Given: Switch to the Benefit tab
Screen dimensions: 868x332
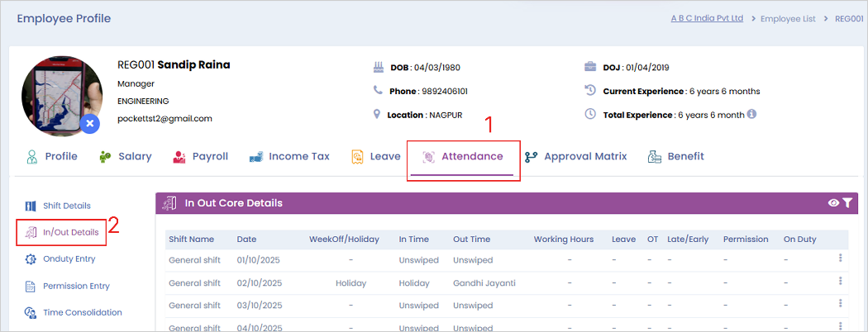Looking at the screenshot, I should (676, 156).
